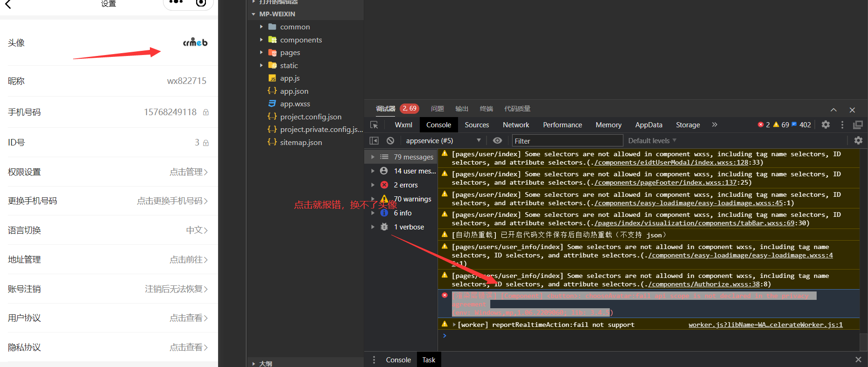The width and height of the screenshot is (868, 367).
Task: Toggle the live expression eye icon
Action: coord(497,140)
